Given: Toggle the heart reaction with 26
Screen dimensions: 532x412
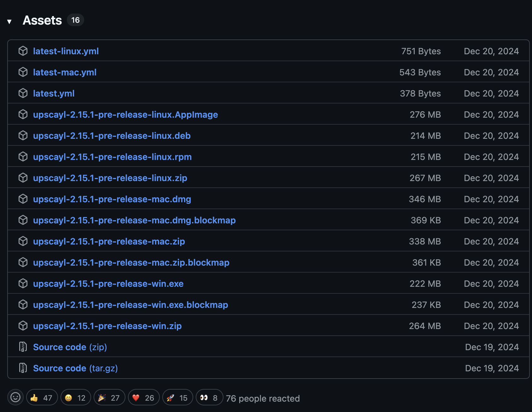Looking at the screenshot, I should coord(144,397).
